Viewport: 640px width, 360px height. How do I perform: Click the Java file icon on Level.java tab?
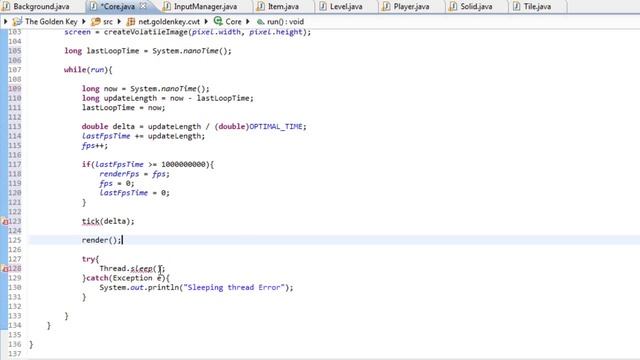click(x=322, y=7)
